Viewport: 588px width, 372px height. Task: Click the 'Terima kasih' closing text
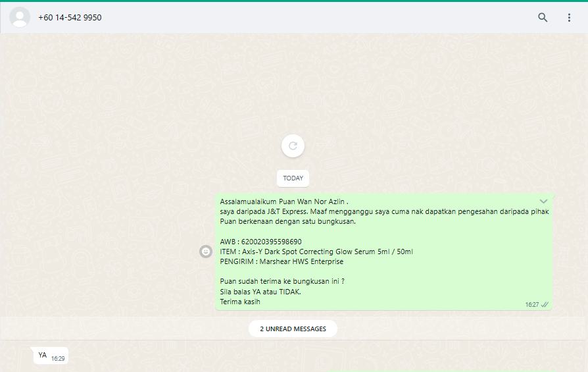point(240,302)
